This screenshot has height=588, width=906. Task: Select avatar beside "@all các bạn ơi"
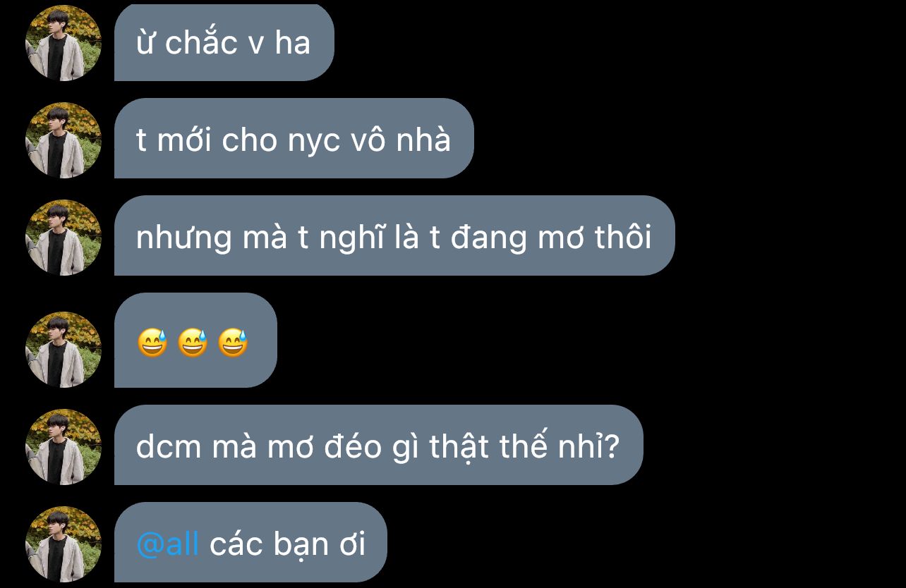tap(64, 544)
